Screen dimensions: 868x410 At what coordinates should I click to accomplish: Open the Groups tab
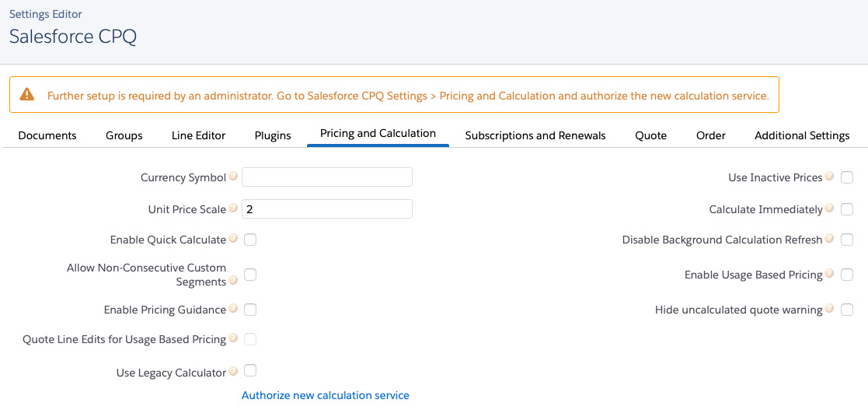[x=124, y=135]
